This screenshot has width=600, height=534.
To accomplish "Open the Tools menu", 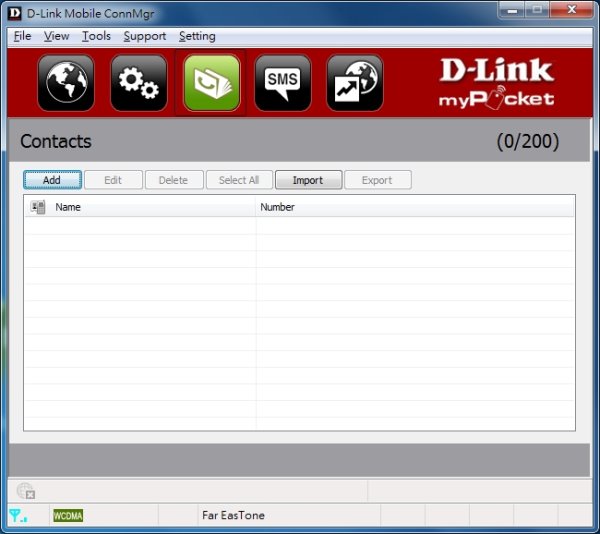I will point(96,36).
